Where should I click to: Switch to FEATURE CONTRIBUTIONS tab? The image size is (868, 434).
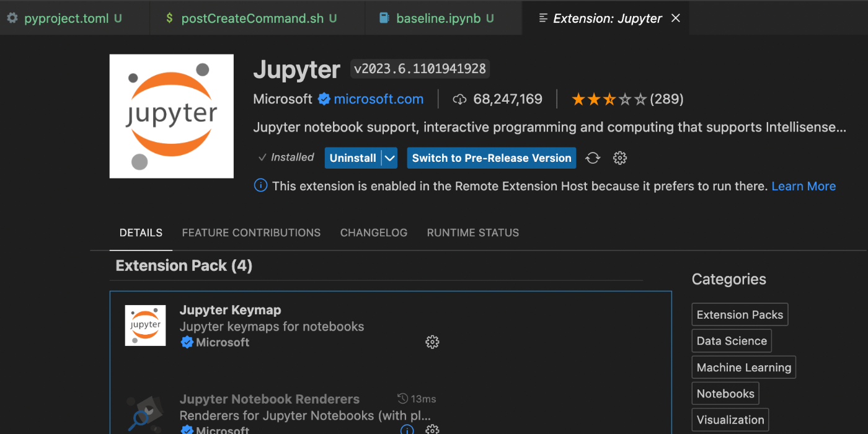click(x=251, y=233)
